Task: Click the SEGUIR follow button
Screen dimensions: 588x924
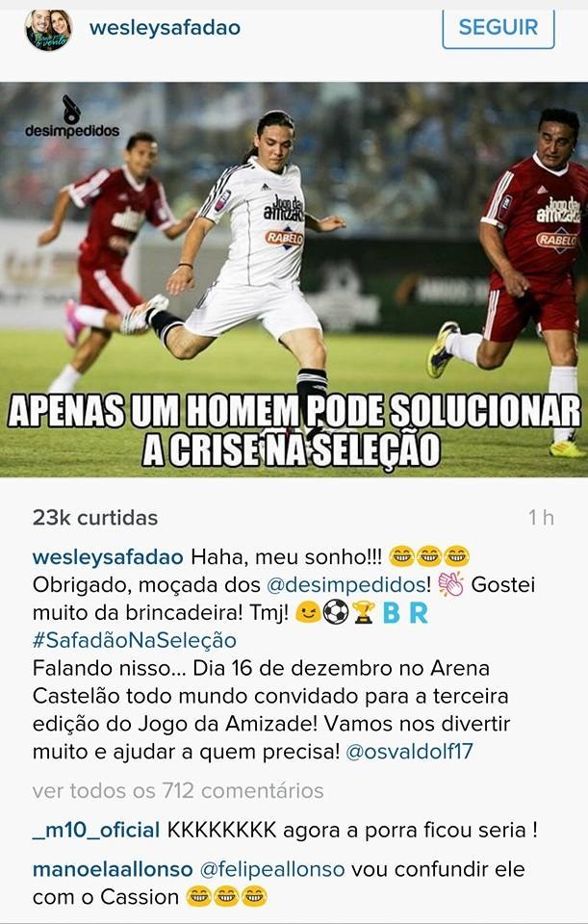Action: pos(498,28)
